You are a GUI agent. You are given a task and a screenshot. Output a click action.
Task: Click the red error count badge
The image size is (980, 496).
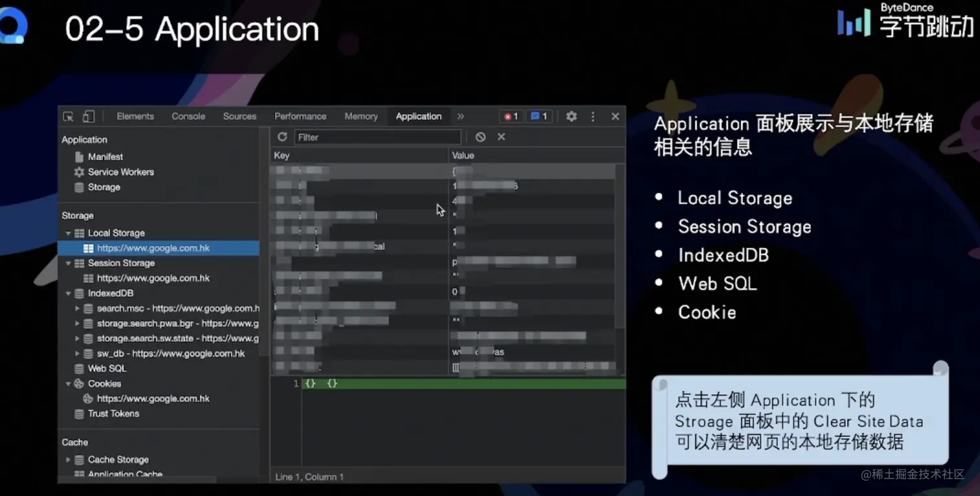(511, 117)
